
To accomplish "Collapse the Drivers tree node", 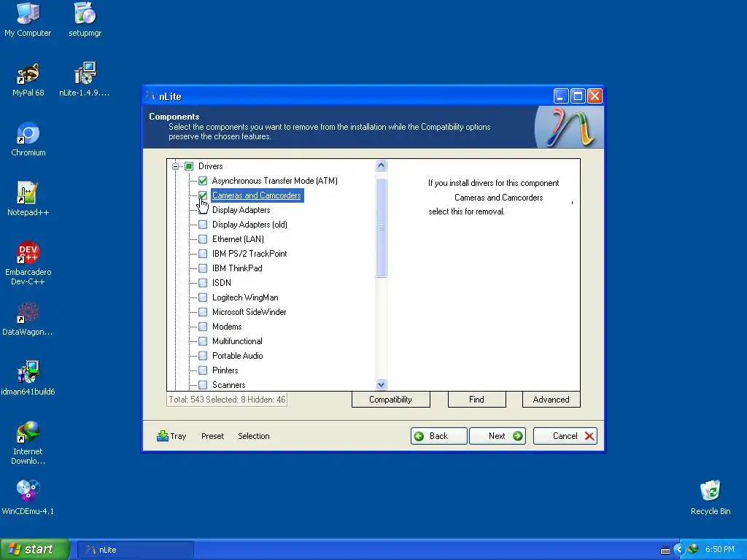I will point(175,166).
